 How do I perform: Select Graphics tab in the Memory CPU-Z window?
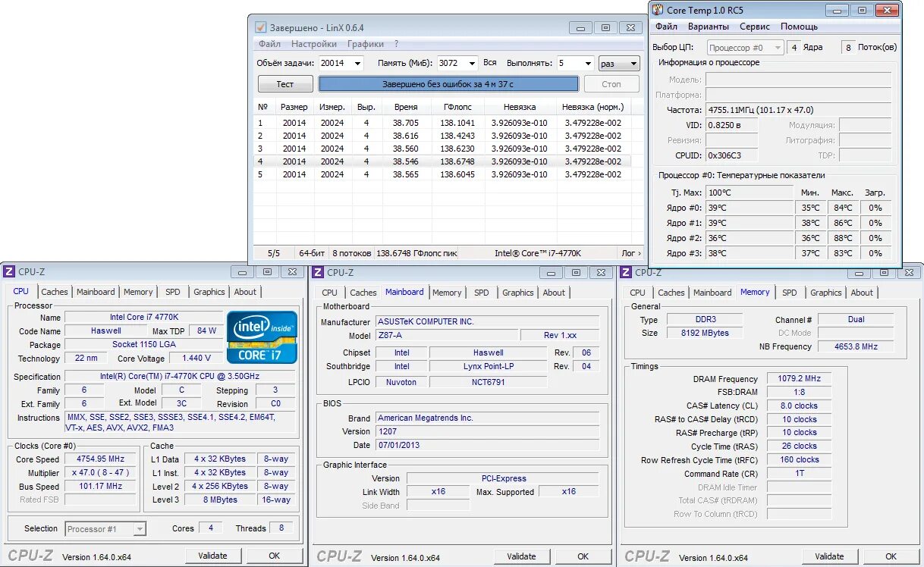pyautogui.click(x=826, y=293)
